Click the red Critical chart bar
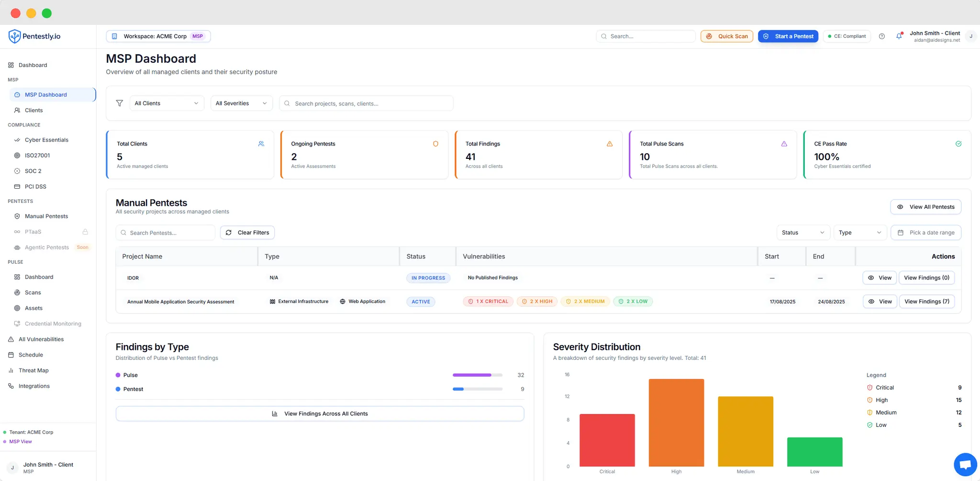The width and height of the screenshot is (980, 481). point(607,440)
